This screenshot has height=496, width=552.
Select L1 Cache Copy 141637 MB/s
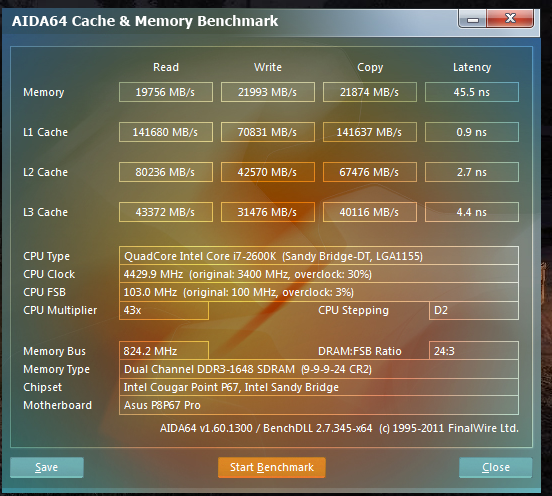pyautogui.click(x=370, y=132)
